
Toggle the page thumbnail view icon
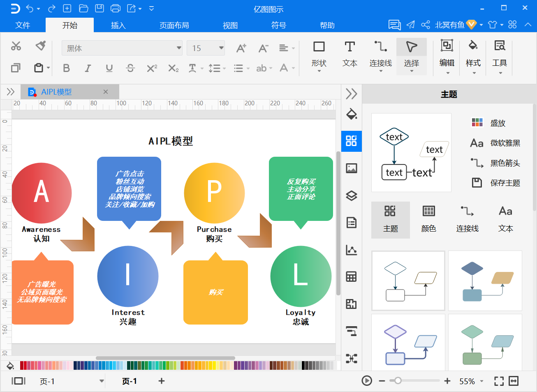(19, 381)
